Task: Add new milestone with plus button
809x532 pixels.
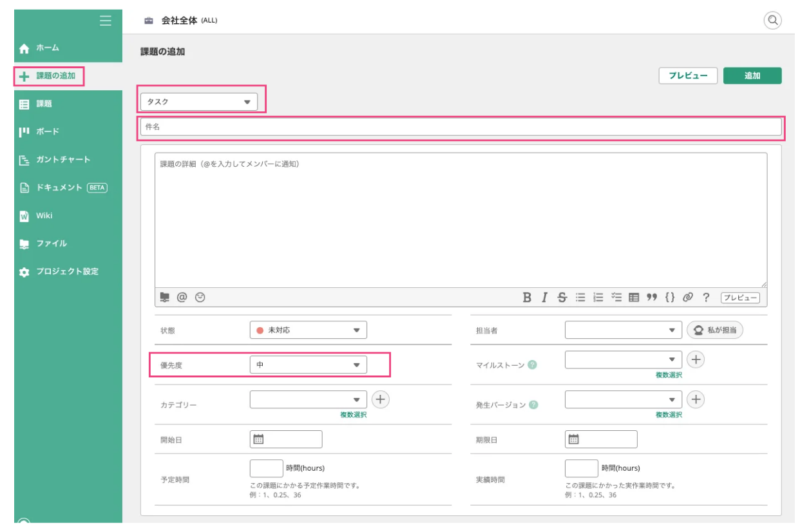Action: coord(696,359)
